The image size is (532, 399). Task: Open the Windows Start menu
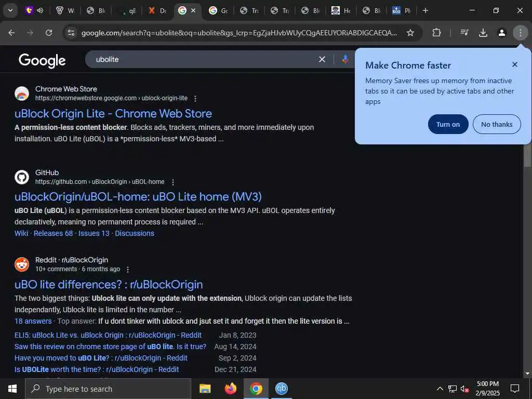point(12,389)
